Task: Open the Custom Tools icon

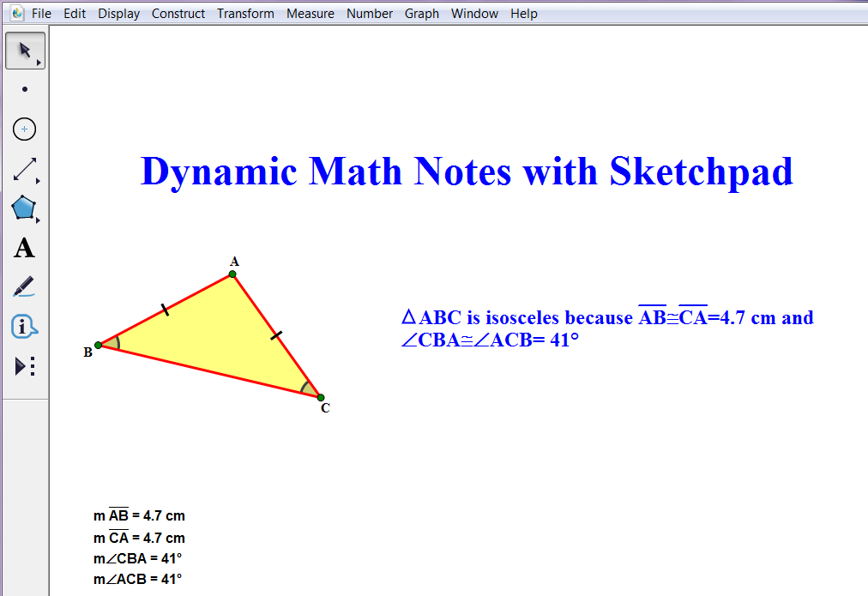Action: (x=25, y=366)
